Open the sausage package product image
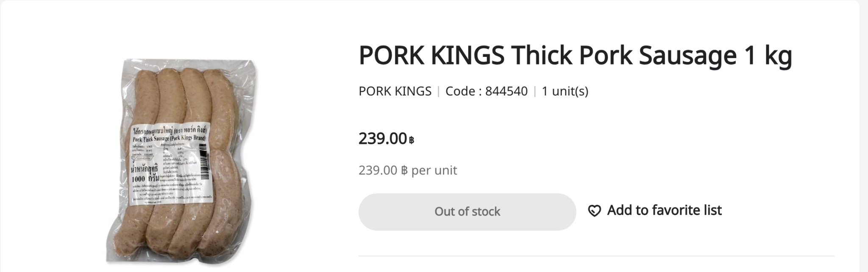Viewport: 868px width, 272px height. [x=181, y=161]
